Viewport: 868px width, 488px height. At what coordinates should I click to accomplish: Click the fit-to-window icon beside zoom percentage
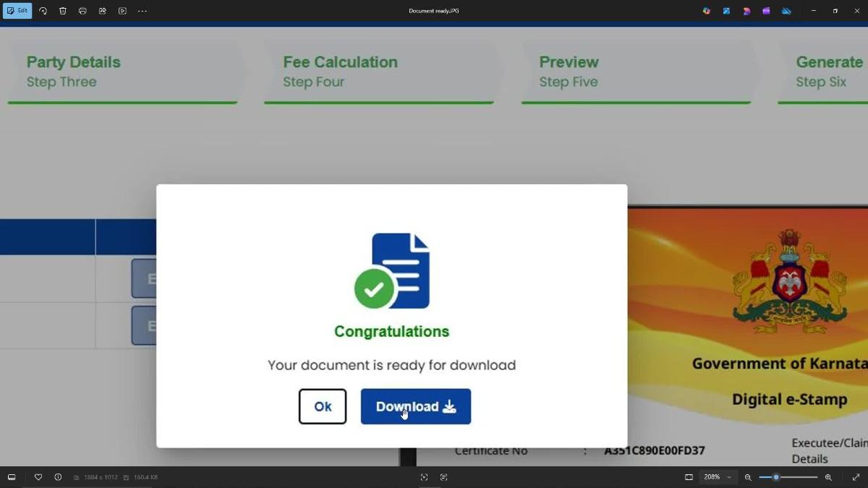pyautogui.click(x=689, y=477)
